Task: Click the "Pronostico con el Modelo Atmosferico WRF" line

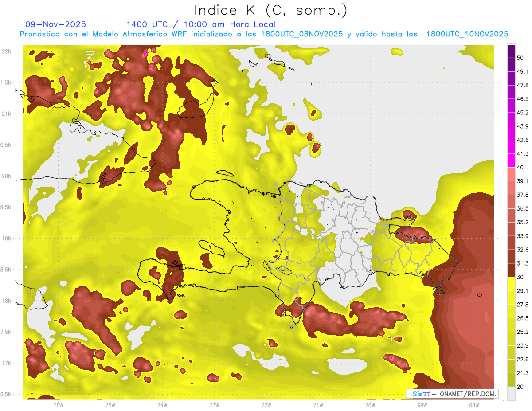Action: point(264,34)
